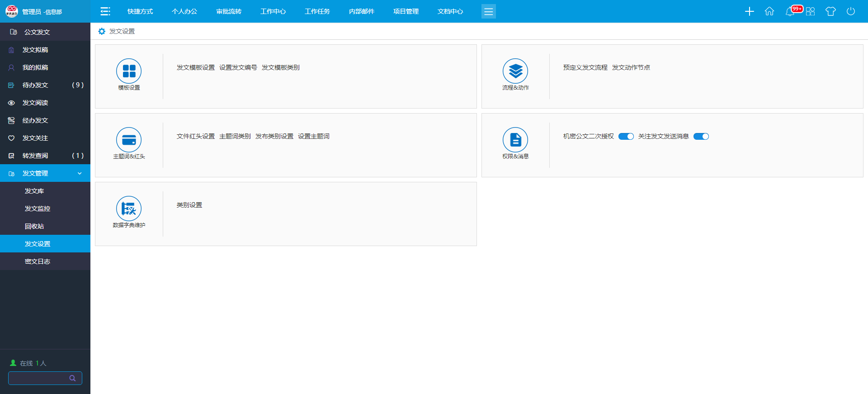Click the 权限&消息 document icon

pyautogui.click(x=515, y=140)
